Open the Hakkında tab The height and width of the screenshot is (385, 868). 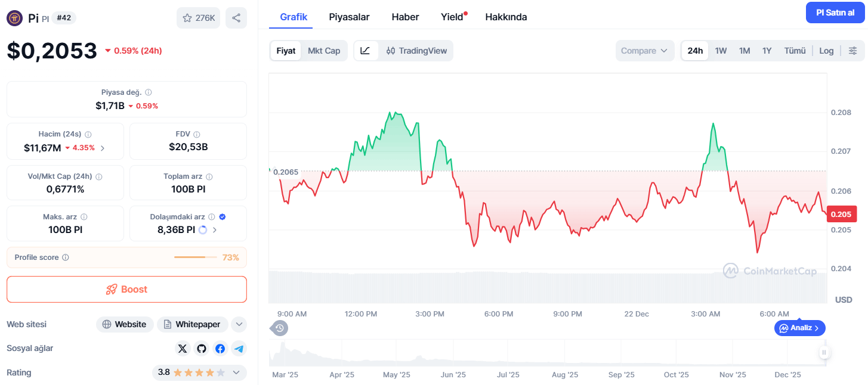point(506,17)
